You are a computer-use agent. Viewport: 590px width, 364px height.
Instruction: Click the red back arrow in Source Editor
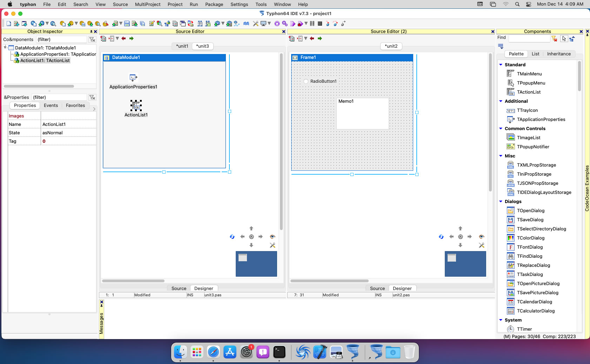point(123,39)
